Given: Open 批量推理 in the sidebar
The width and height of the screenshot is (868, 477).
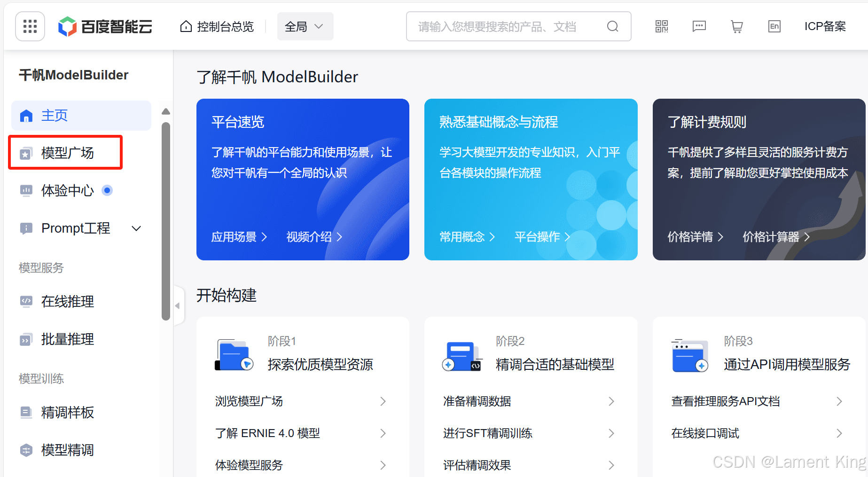Looking at the screenshot, I should 81,339.
